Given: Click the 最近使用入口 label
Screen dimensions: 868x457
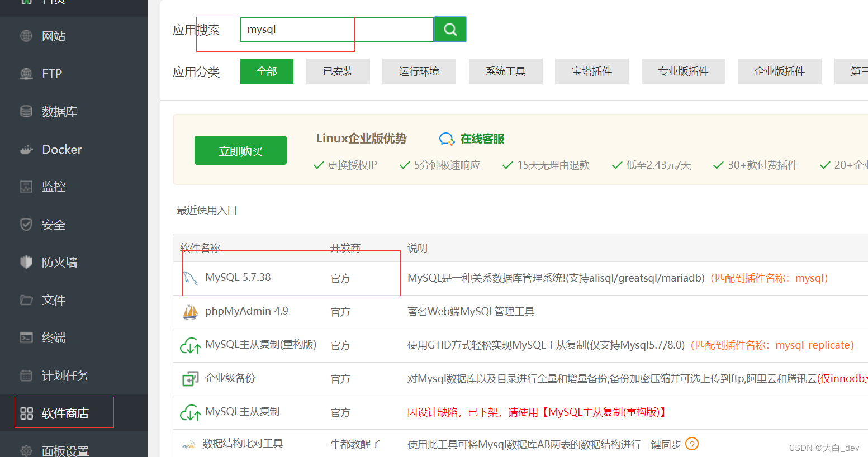Looking at the screenshot, I should pos(207,210).
